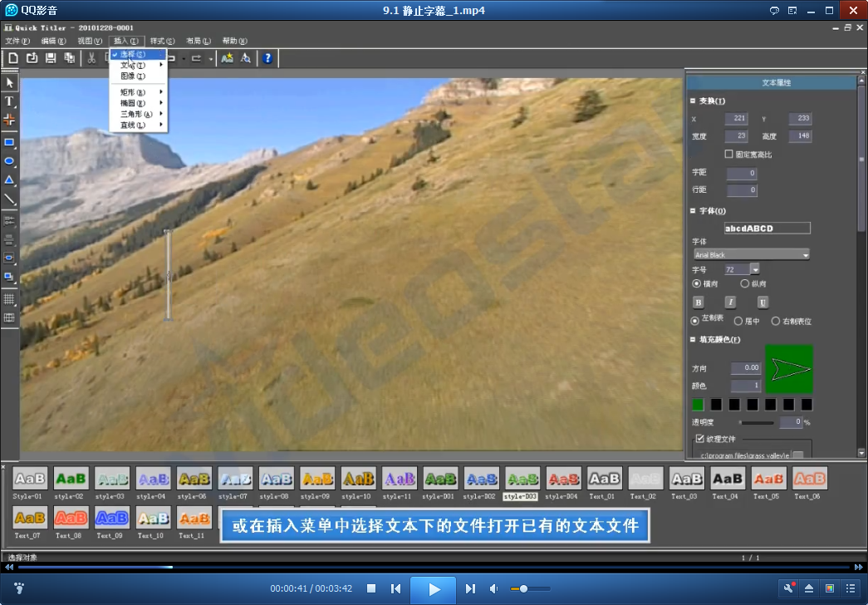Open help with the blue question mark icon
868x605 pixels.
click(x=267, y=57)
